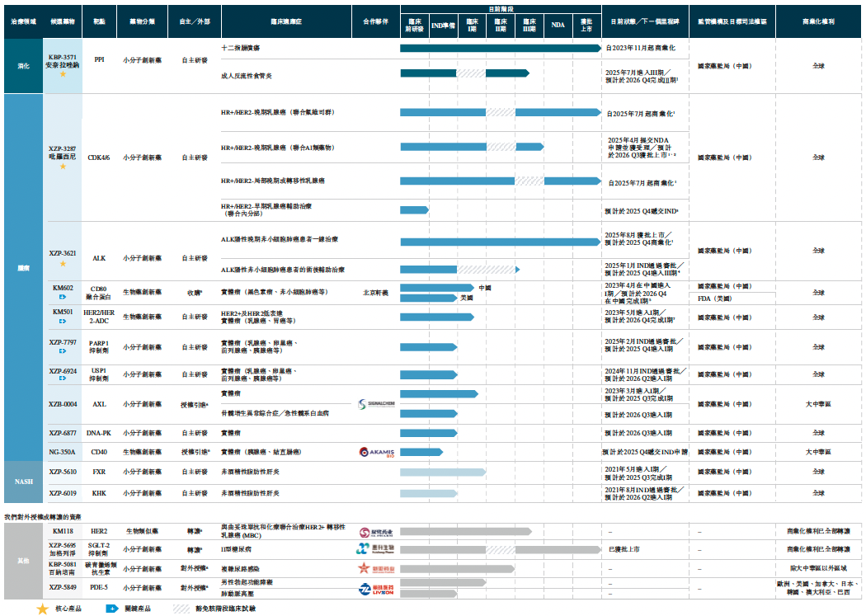Click the 北京軒義 partner text
This screenshot has width=866, height=616.
[x=376, y=292]
